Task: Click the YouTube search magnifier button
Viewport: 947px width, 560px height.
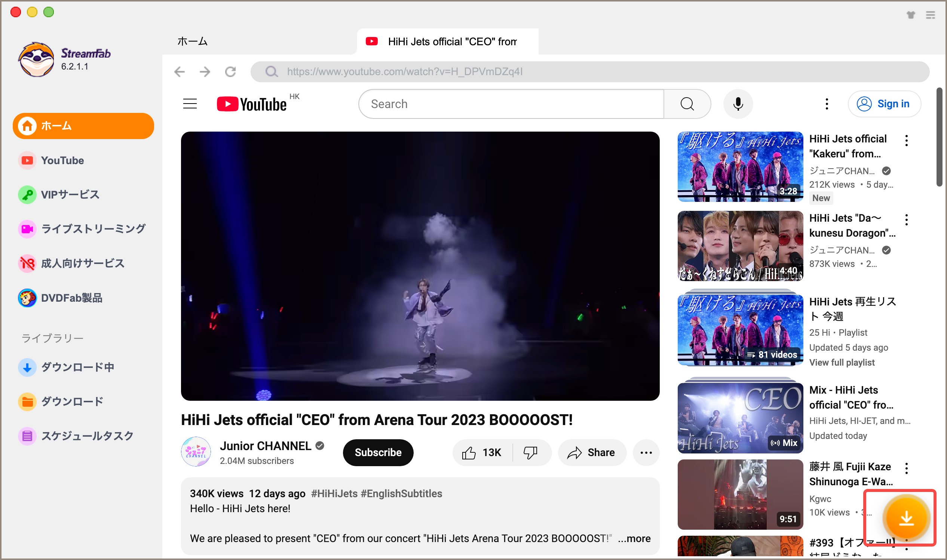Action: click(x=687, y=104)
